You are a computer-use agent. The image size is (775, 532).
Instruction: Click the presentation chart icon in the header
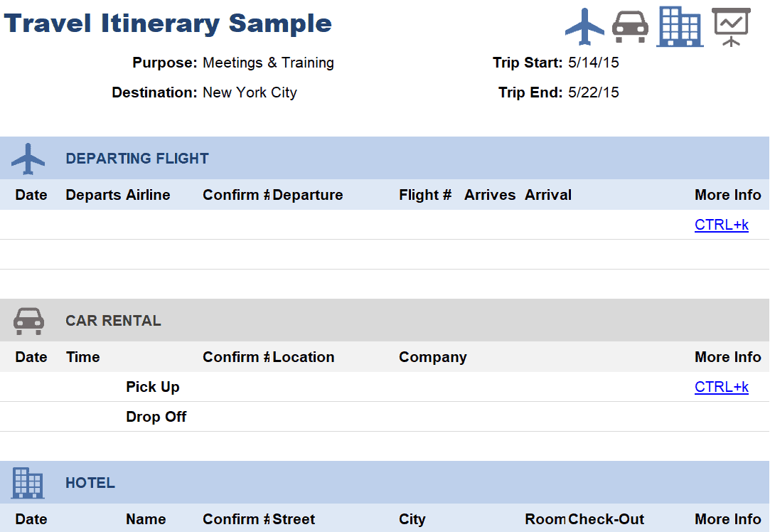tap(731, 27)
